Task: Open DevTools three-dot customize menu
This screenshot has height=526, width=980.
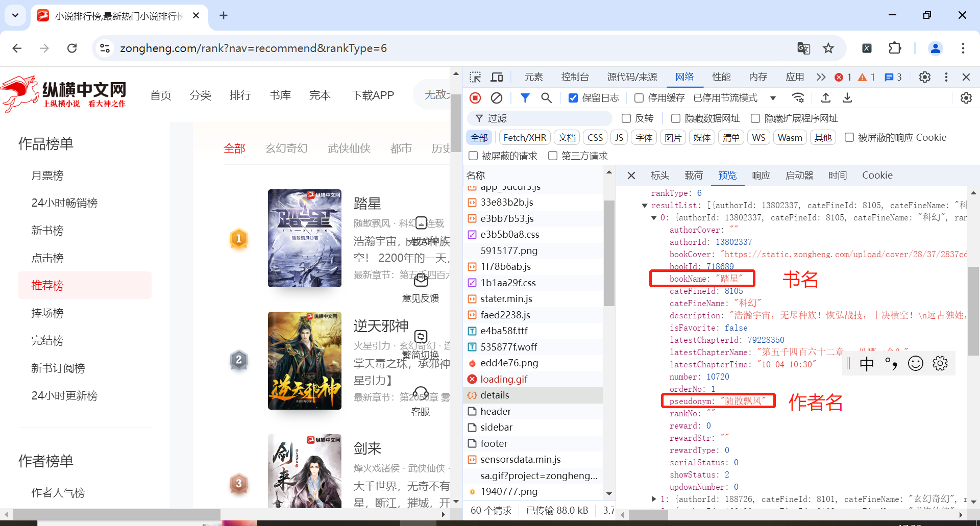Action: [x=946, y=77]
